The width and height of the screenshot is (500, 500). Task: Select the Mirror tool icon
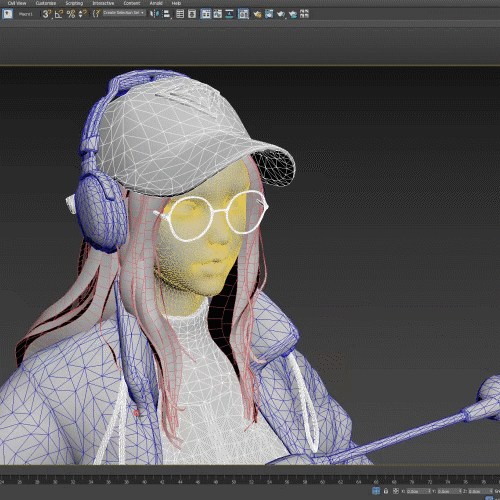[x=154, y=14]
